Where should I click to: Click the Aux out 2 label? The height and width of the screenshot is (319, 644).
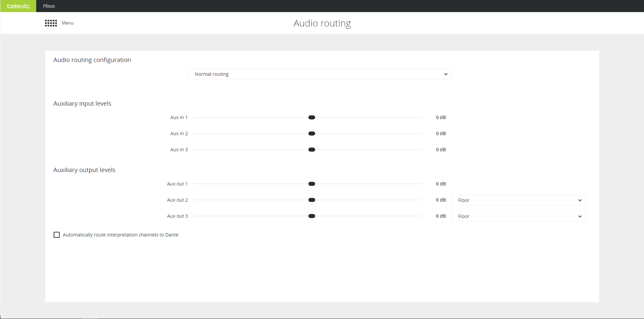click(177, 200)
